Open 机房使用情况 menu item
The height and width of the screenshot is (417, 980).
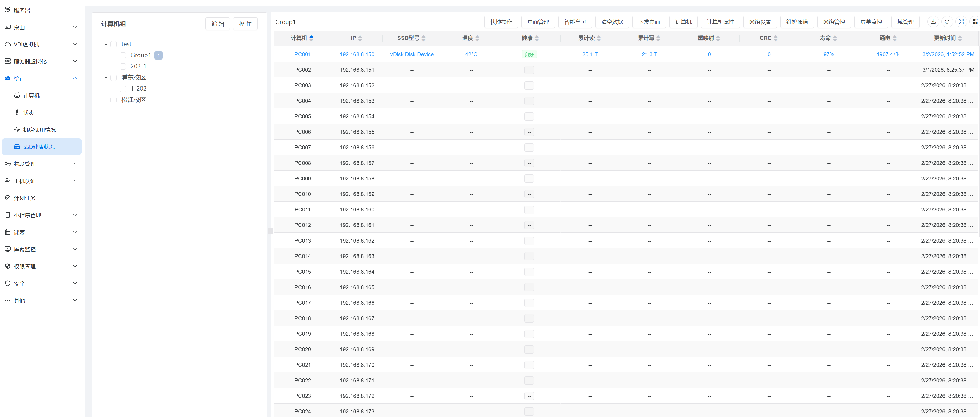tap(39, 130)
